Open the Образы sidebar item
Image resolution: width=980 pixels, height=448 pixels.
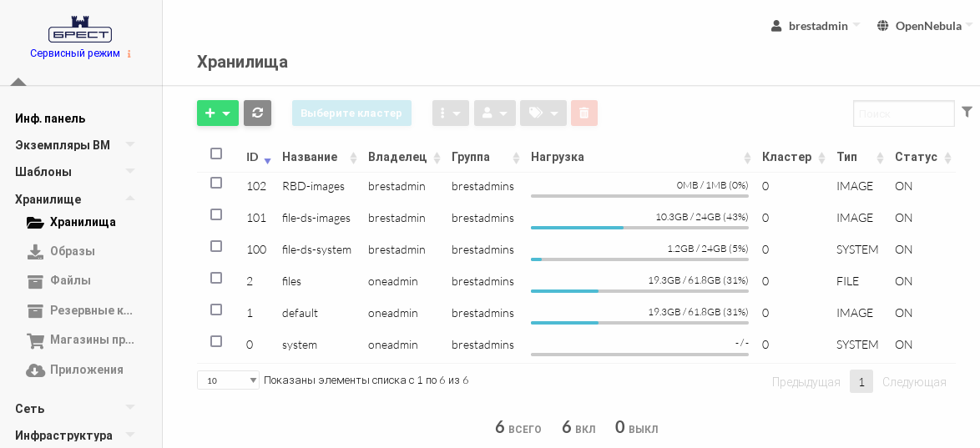[x=72, y=251]
